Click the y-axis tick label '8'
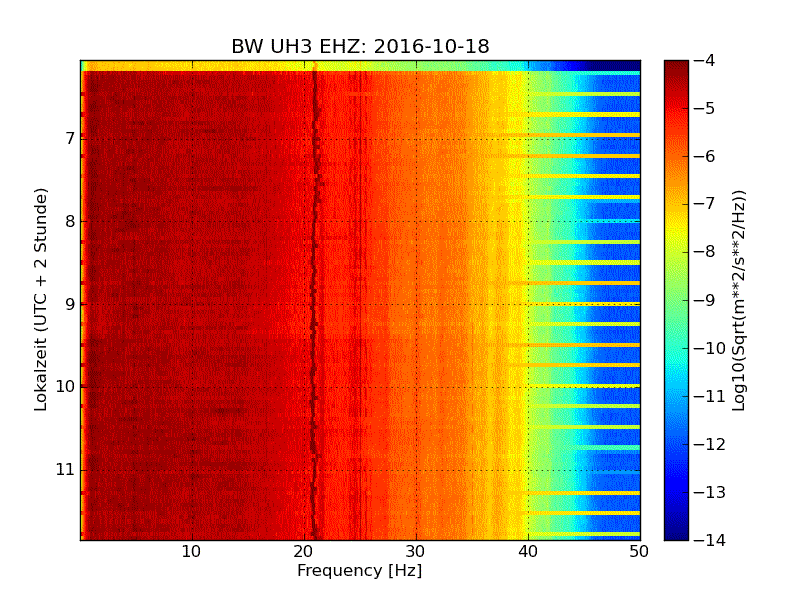Screen dimensions: 800x600 (70, 221)
